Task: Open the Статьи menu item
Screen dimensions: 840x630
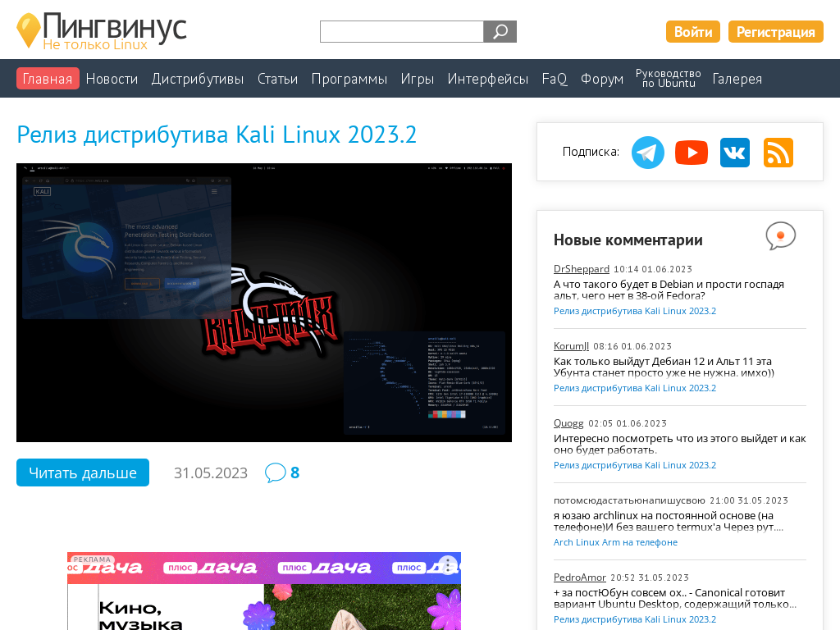Action: click(x=277, y=79)
